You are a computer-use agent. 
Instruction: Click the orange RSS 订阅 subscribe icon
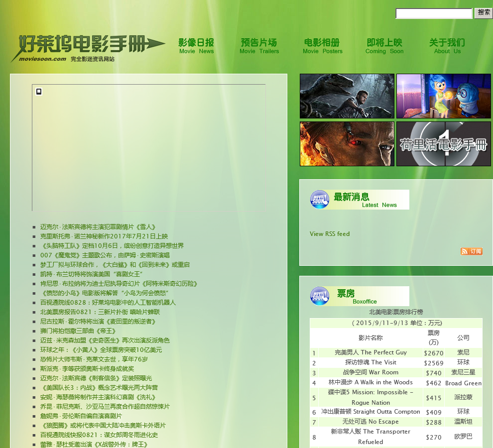471,251
